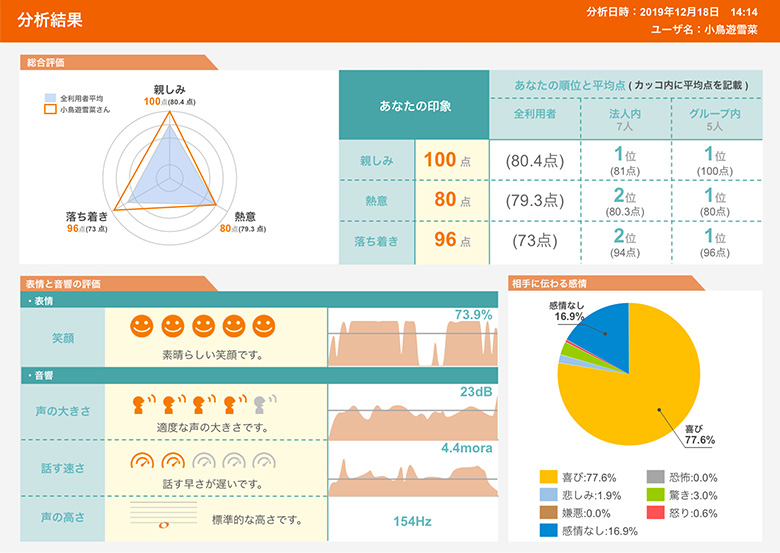The width and height of the screenshot is (780, 553).
Task: Open the 相手に伝わる感情 section header
Action: tap(548, 284)
